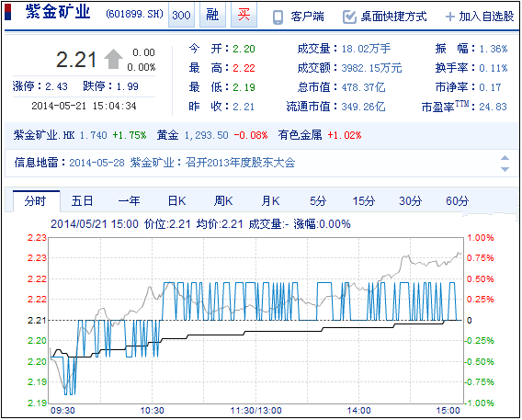Switch to the 5分 five-minute tab
The image size is (522, 420).
pos(318,200)
